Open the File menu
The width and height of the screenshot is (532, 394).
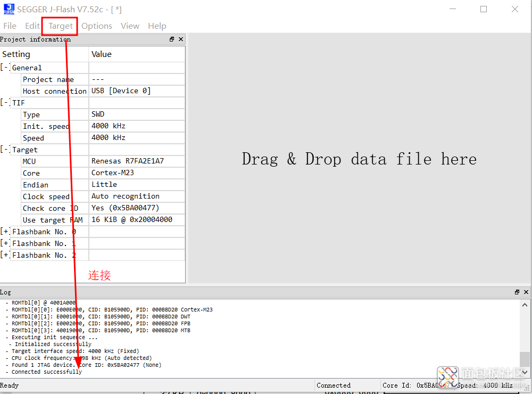(10, 26)
